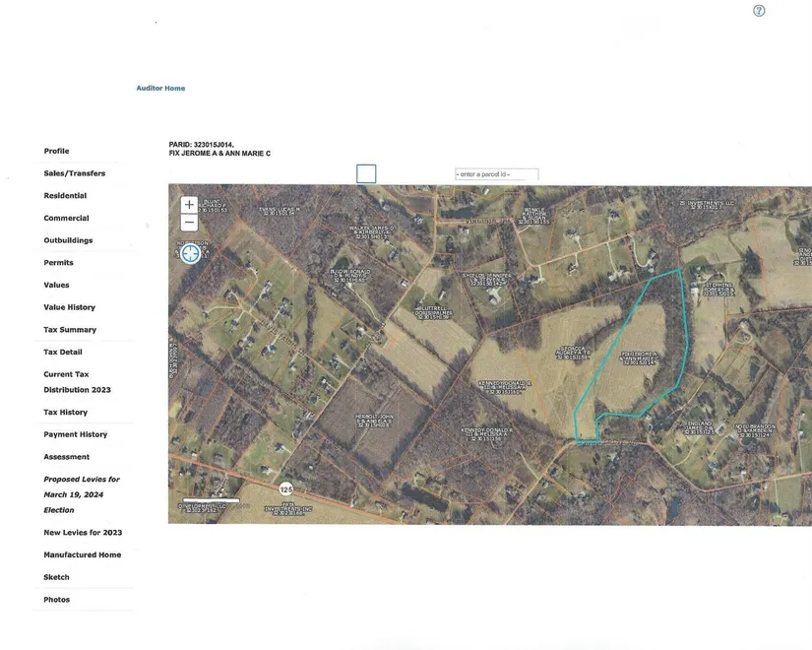Open the Photos section
Image resolution: width=812 pixels, height=650 pixels.
click(x=56, y=600)
